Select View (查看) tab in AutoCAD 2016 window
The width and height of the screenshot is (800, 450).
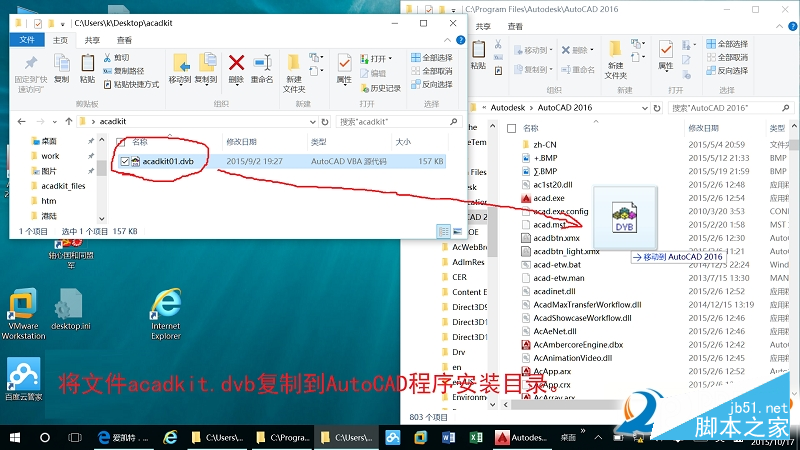515,27
